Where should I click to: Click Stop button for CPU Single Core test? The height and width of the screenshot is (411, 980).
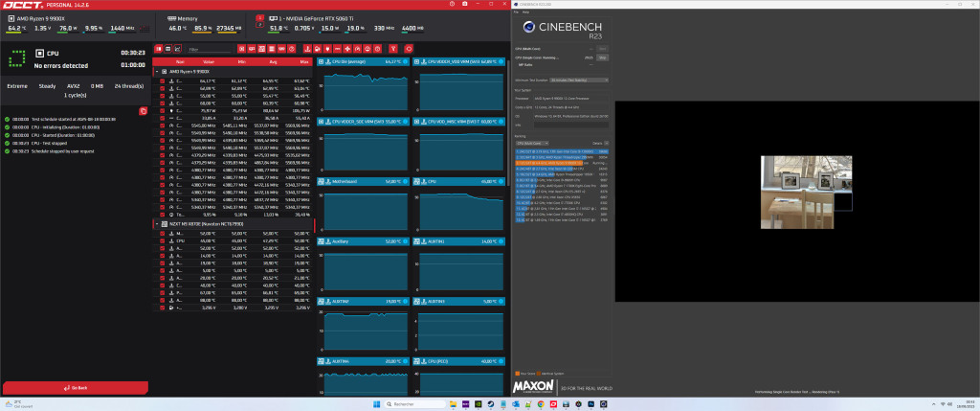coord(603,57)
